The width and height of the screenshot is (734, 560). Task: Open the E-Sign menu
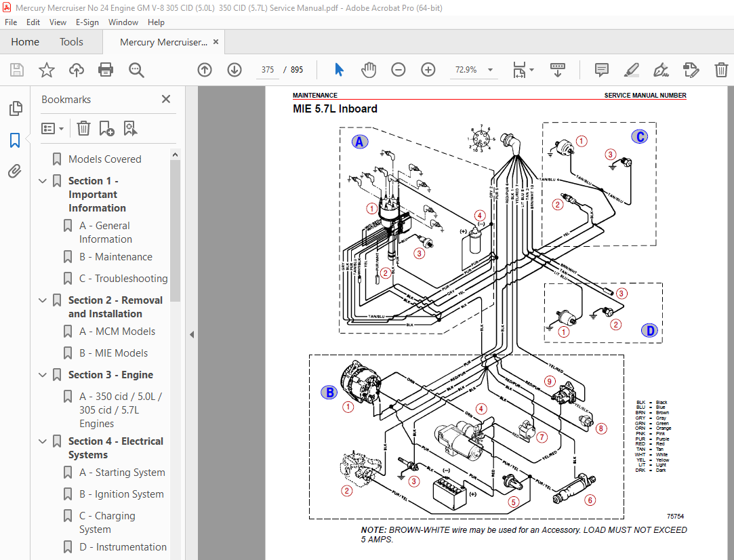(87, 22)
